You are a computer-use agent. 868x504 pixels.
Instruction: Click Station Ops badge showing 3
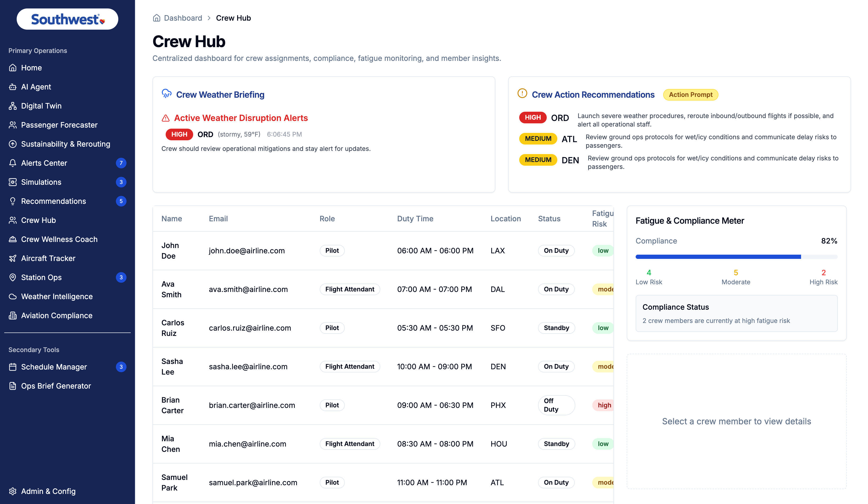[x=121, y=277]
